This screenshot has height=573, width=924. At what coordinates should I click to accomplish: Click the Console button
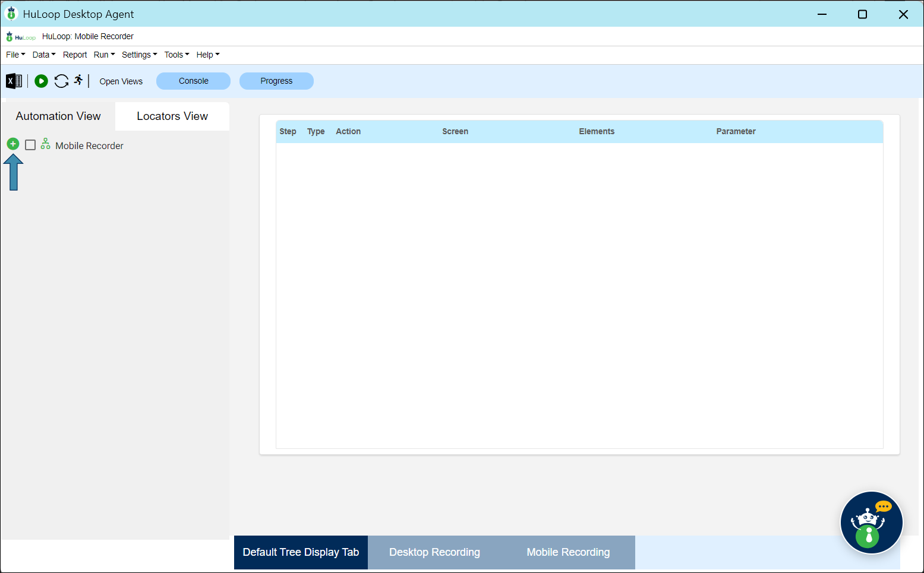[193, 81]
